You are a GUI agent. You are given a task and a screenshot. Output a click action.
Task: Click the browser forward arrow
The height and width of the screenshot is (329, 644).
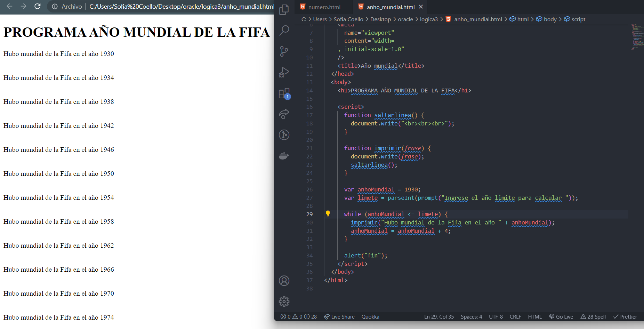23,6
